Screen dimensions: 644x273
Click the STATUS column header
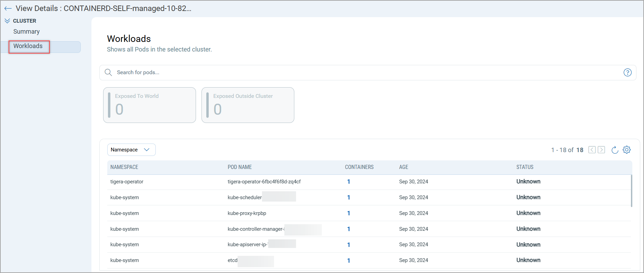(x=525, y=167)
